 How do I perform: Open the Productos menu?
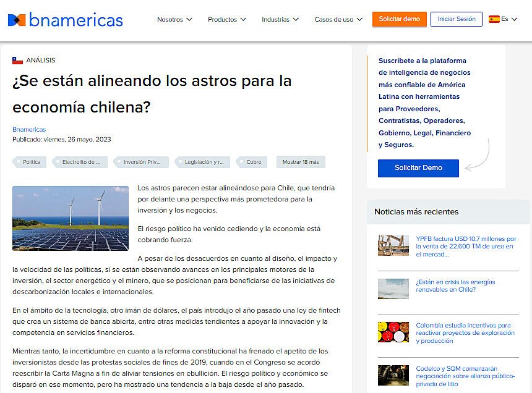click(x=226, y=19)
